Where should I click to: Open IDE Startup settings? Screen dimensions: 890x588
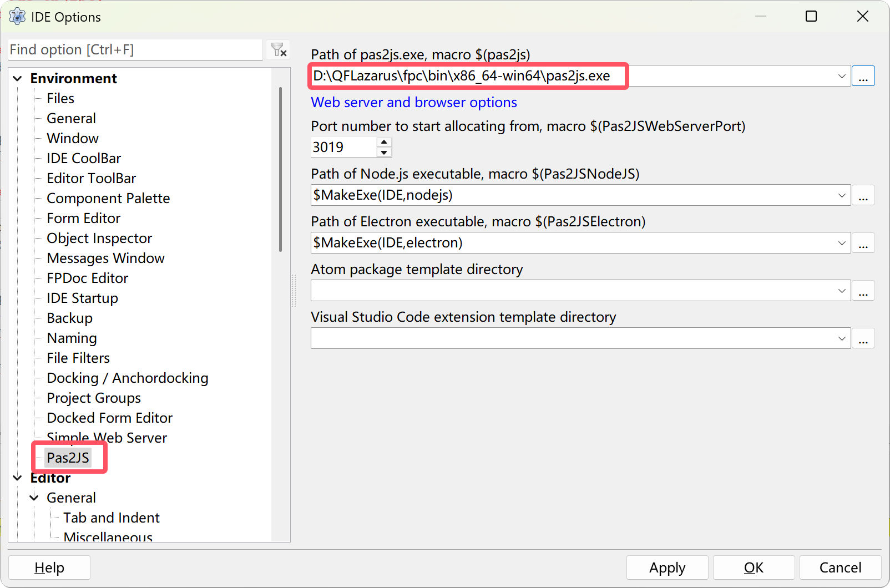tap(83, 298)
